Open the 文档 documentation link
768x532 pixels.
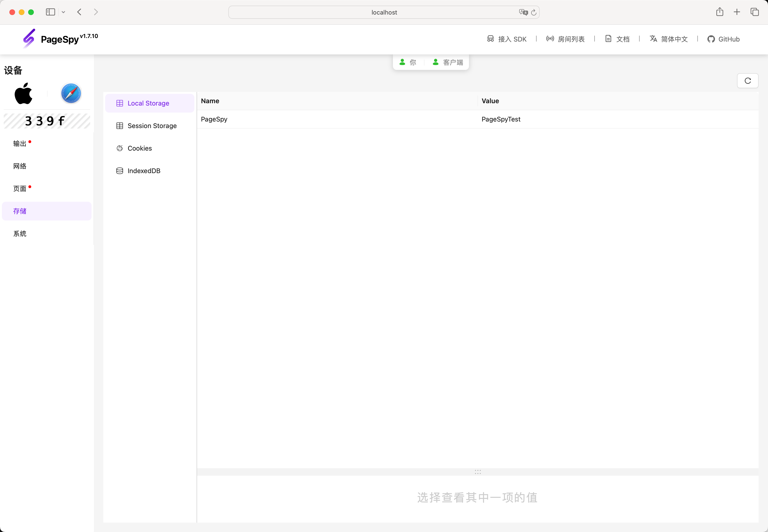pos(617,39)
